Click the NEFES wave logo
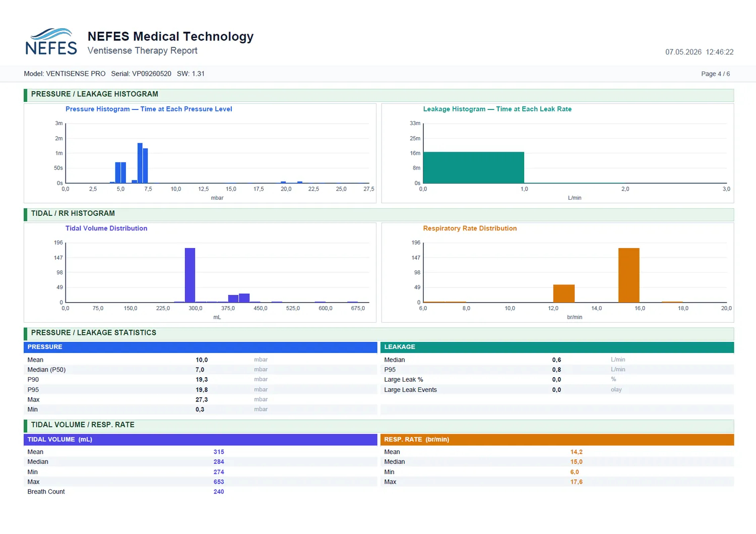This screenshot has height=534, width=756. [x=51, y=41]
